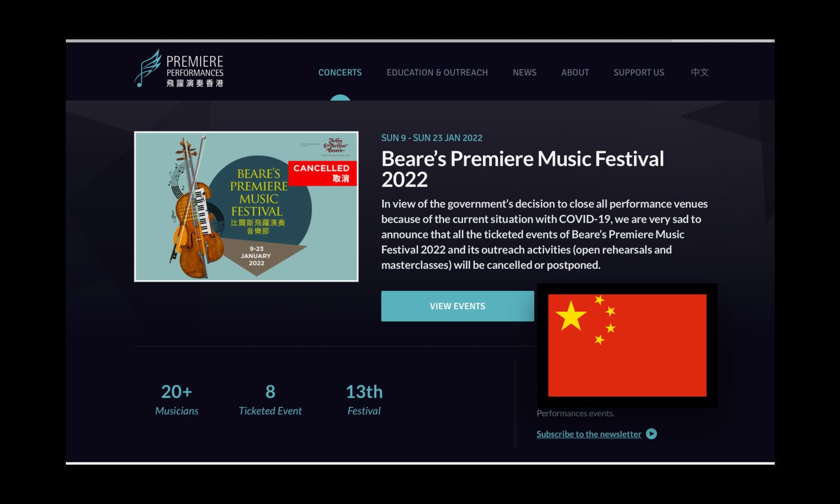Open the festival poster thumbnail
The width and height of the screenshot is (840, 504).
[246, 206]
